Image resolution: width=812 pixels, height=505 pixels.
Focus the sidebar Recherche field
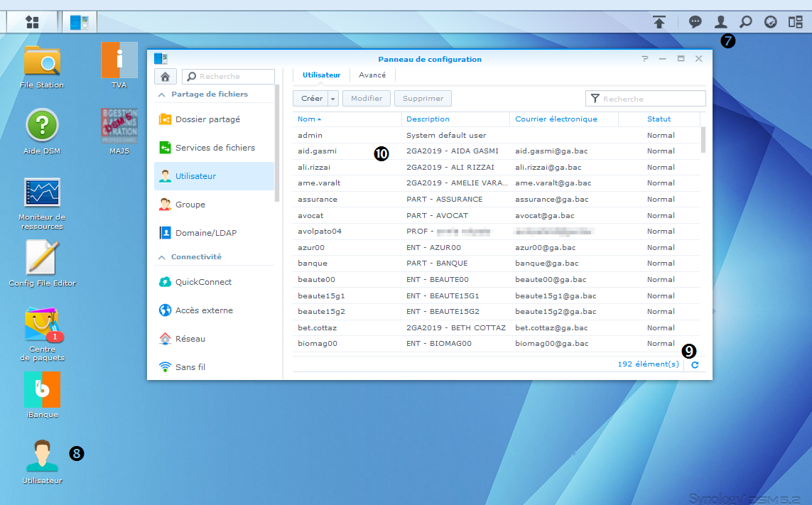point(228,77)
